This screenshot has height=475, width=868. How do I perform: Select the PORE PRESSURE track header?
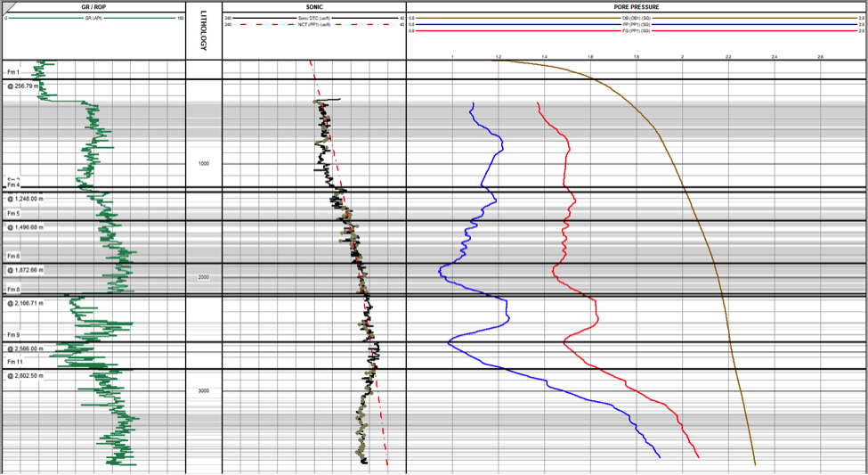(637, 7)
